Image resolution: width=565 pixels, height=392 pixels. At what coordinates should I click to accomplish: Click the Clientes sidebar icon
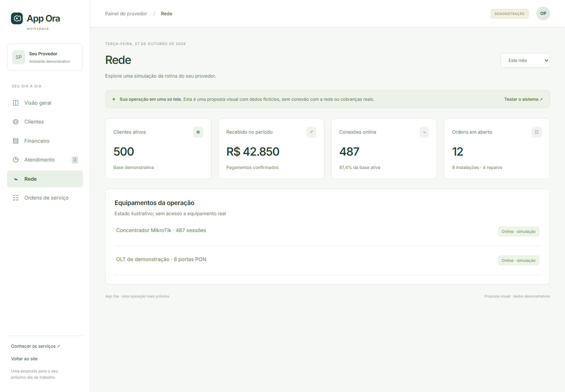[16, 122]
